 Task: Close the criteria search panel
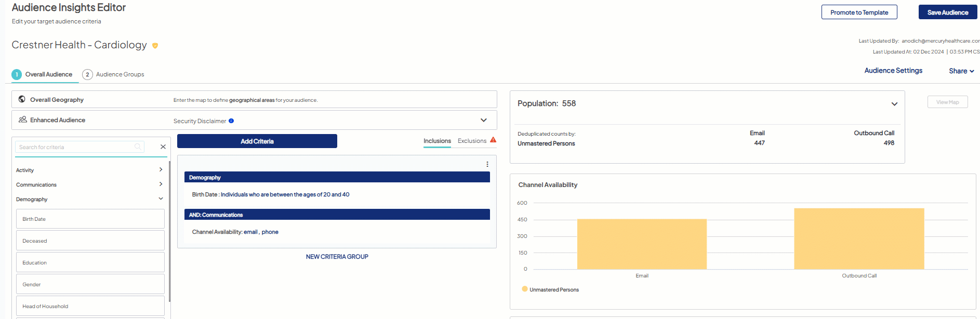pyautogui.click(x=163, y=147)
